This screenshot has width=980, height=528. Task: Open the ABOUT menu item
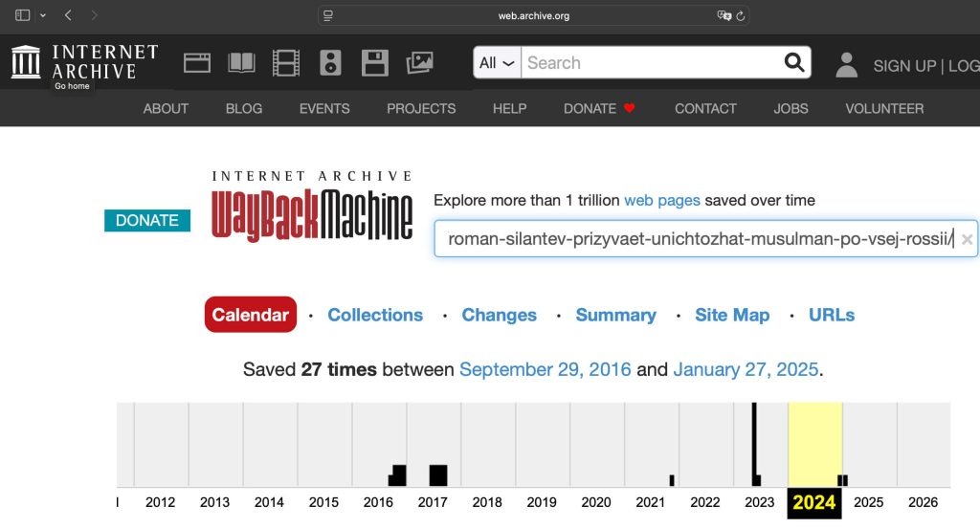pos(166,108)
